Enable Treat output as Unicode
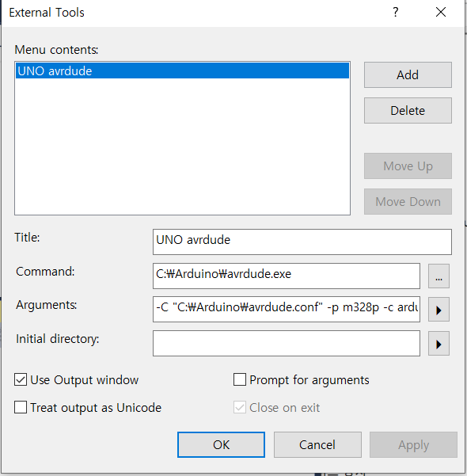467x476 pixels. [21, 407]
